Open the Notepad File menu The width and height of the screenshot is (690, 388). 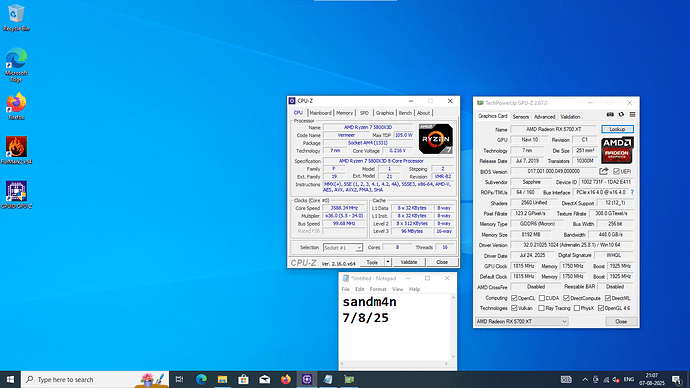tap(345, 289)
